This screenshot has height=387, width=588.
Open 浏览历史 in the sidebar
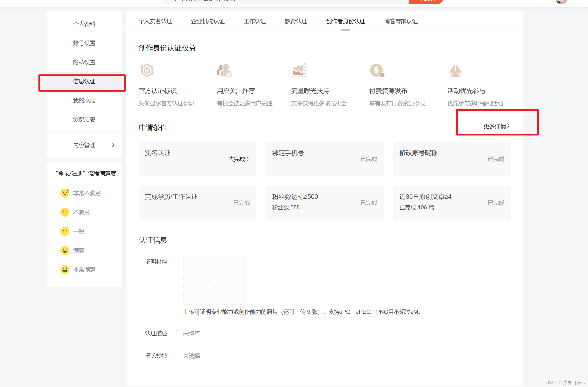pos(84,119)
